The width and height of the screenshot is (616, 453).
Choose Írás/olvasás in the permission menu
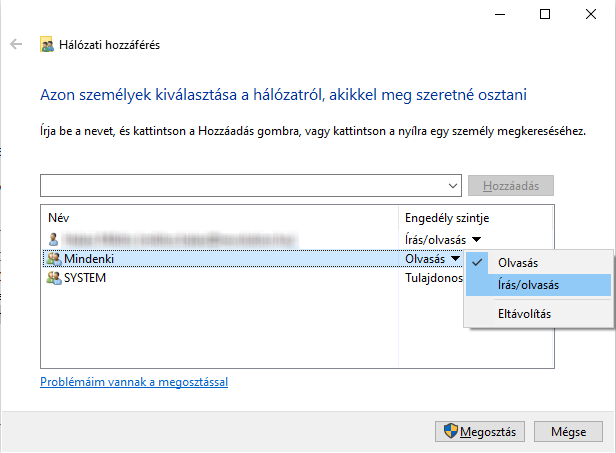(538, 285)
